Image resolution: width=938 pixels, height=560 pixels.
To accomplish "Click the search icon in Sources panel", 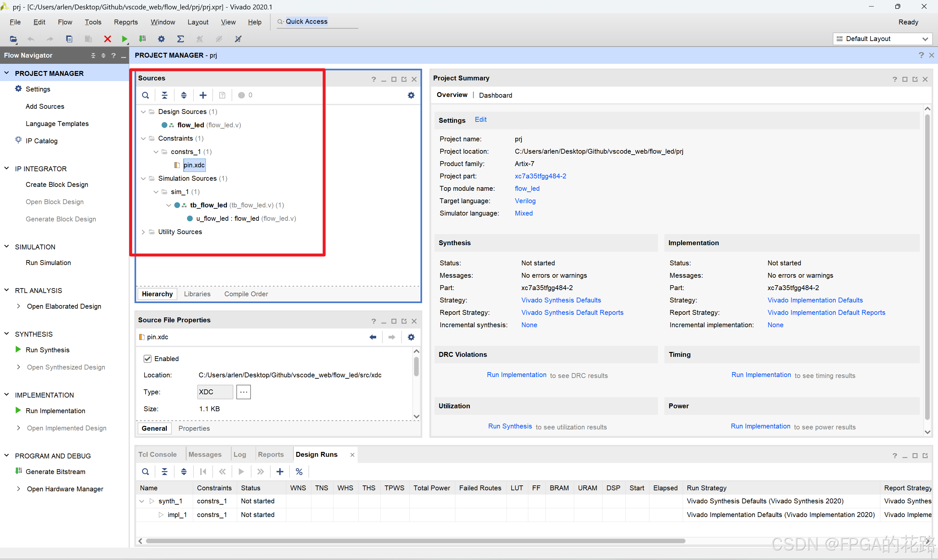I will (x=145, y=95).
